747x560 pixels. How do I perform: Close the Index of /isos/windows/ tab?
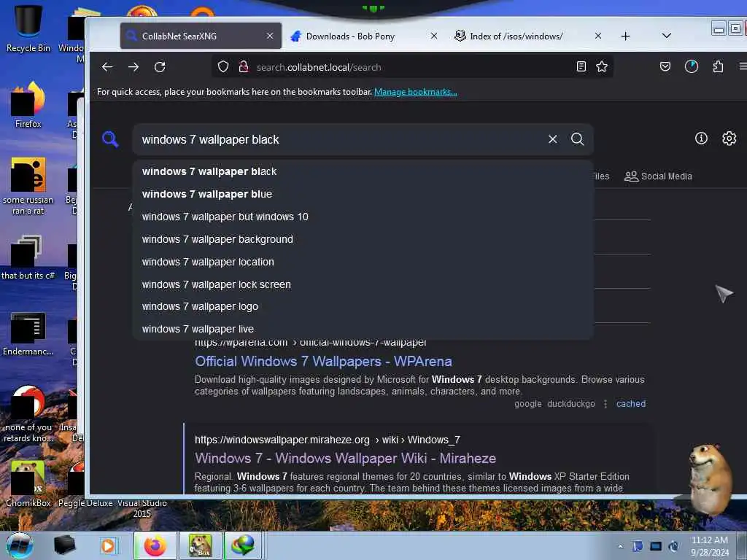[x=598, y=36]
